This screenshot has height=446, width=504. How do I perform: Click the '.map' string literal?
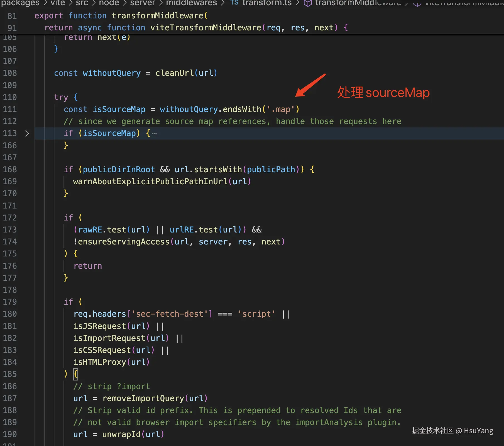[x=281, y=109]
